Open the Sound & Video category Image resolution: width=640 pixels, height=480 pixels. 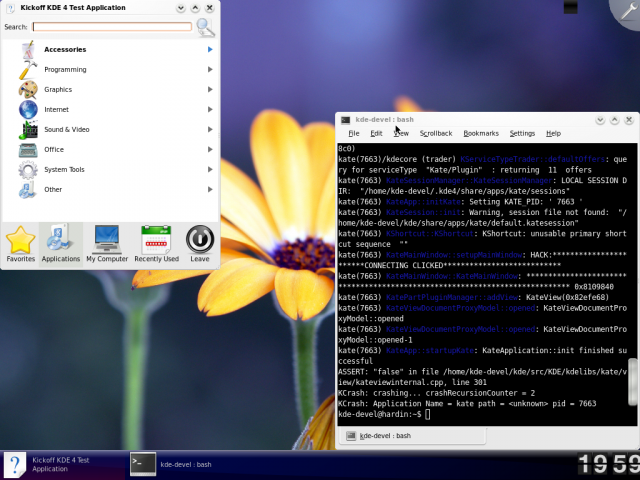pyautogui.click(x=66, y=129)
